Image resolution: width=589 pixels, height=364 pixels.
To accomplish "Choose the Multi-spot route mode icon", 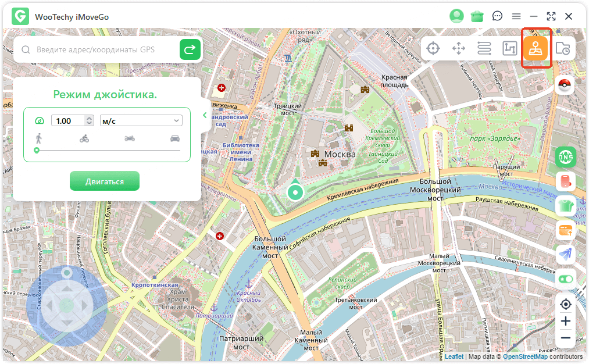I will point(510,48).
